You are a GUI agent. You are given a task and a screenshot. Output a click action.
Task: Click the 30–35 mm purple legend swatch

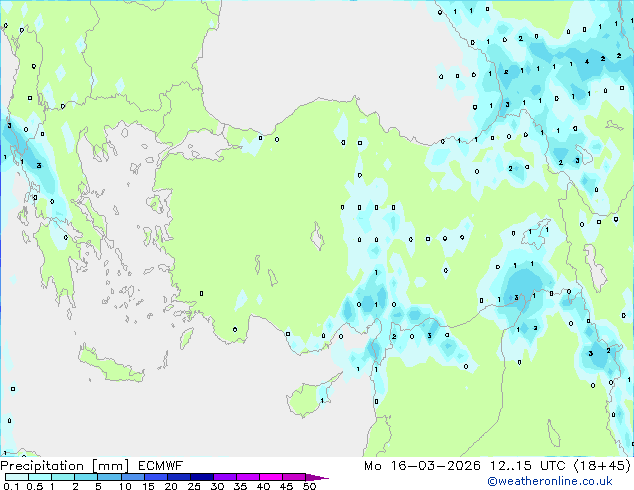point(224,477)
